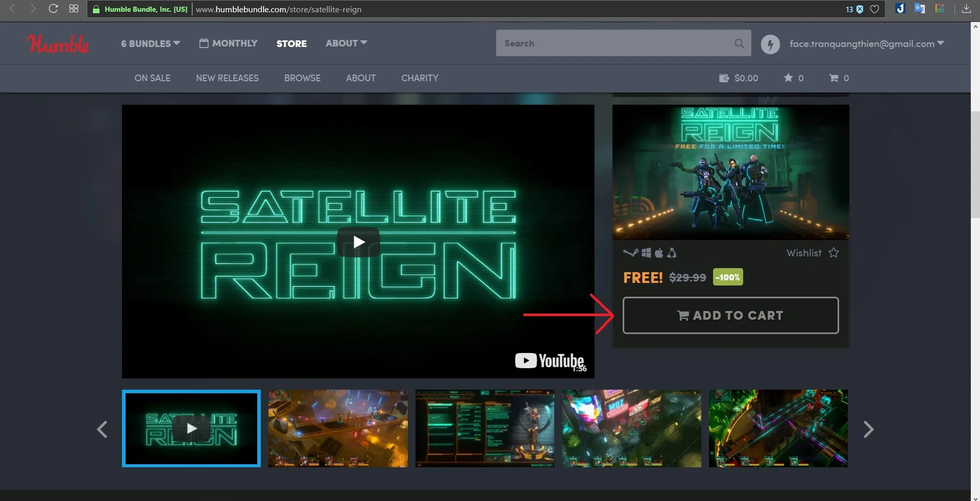
Task: Click the Windows platform icon
Action: (x=646, y=253)
